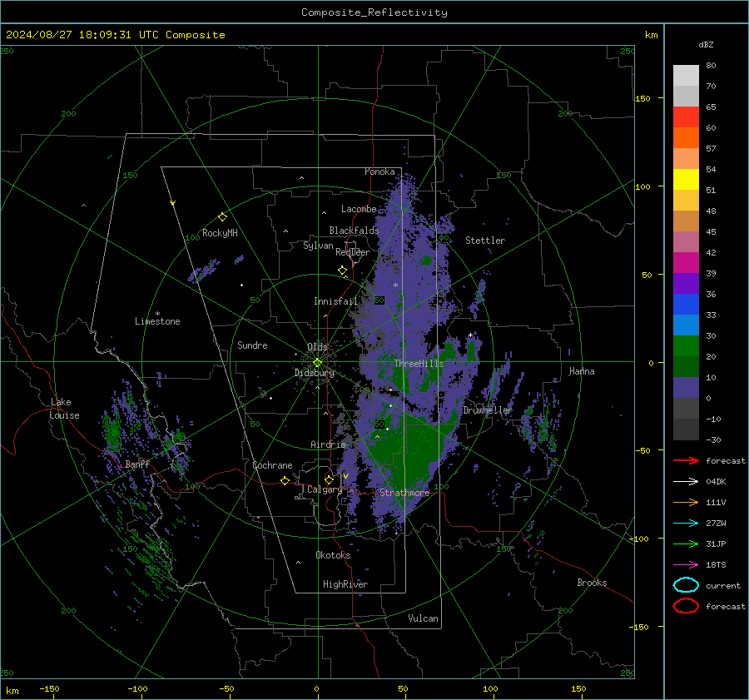749x700 pixels.
Task: Click the 'Hanna' city label
Action: pyautogui.click(x=582, y=371)
